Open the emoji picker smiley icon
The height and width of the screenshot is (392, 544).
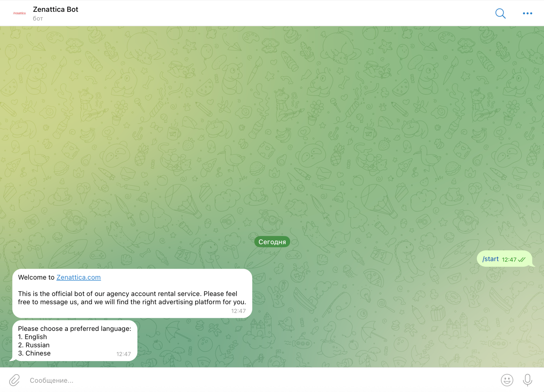(507, 380)
